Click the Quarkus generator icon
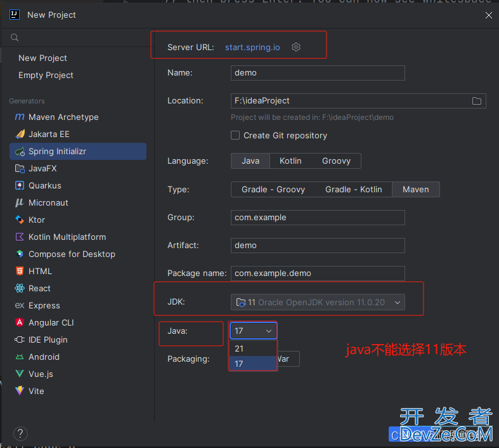This screenshot has height=448, width=499. pos(20,186)
